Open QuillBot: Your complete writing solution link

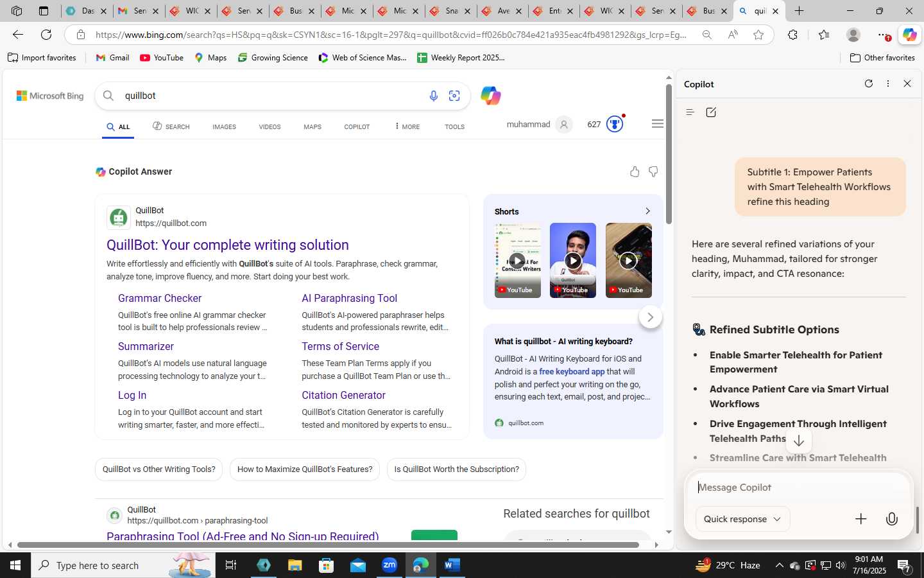point(228,245)
